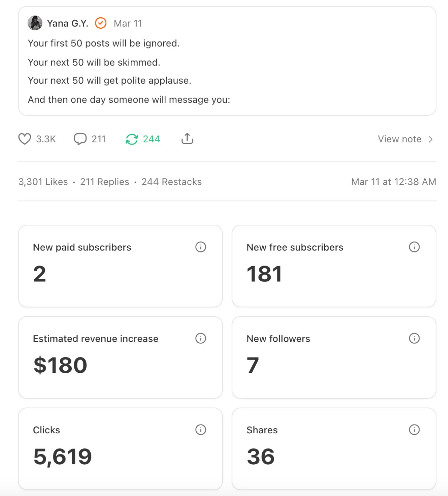
Task: Open Yana G.Y. profile avatar
Action: pos(35,23)
